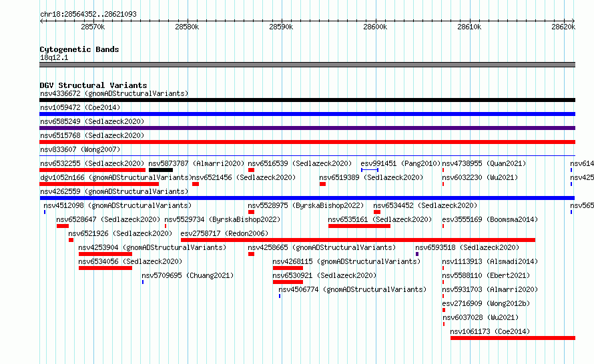594x364 pixels.
Task: Click the nsv4336672 gnomADStructuralVariants label
Action: click(x=114, y=93)
